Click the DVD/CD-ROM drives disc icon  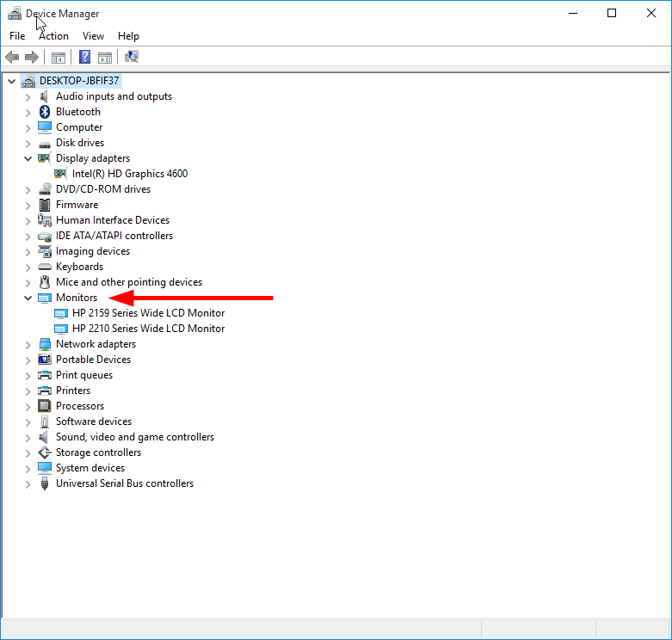tap(45, 189)
